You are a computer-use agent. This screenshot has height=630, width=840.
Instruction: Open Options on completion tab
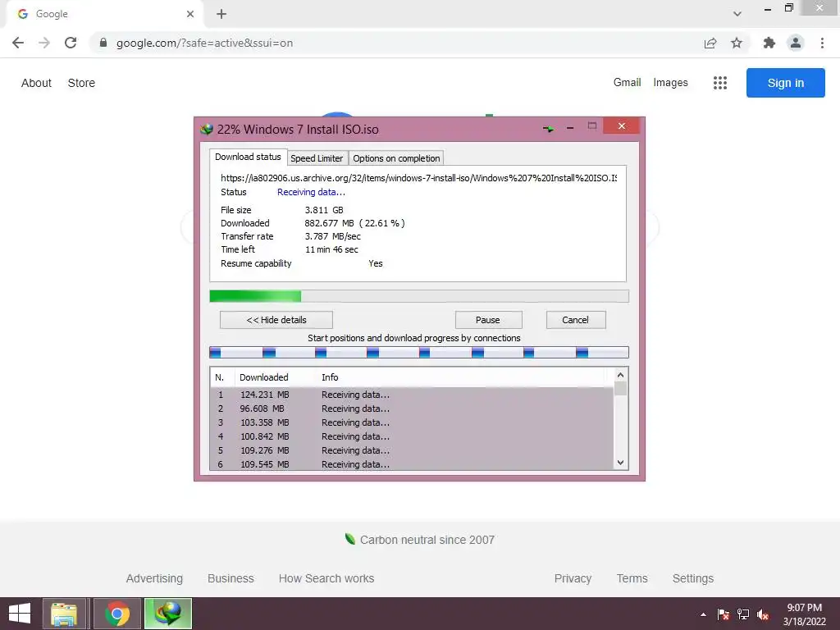[396, 158]
